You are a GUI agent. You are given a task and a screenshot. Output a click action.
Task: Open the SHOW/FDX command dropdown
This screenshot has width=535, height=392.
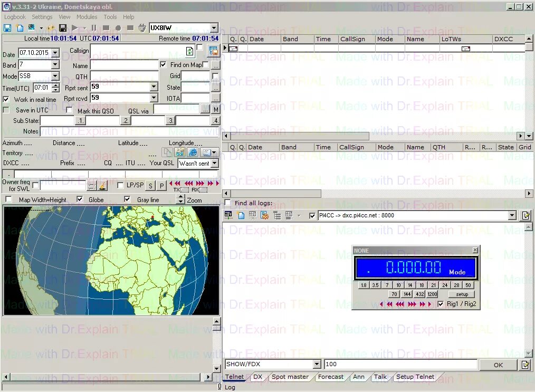[x=317, y=364]
